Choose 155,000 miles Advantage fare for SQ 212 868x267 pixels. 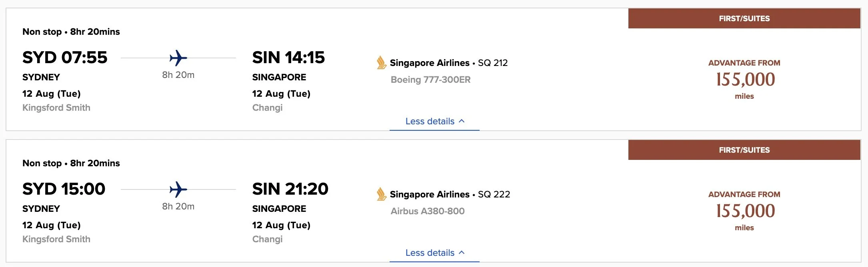click(x=745, y=79)
